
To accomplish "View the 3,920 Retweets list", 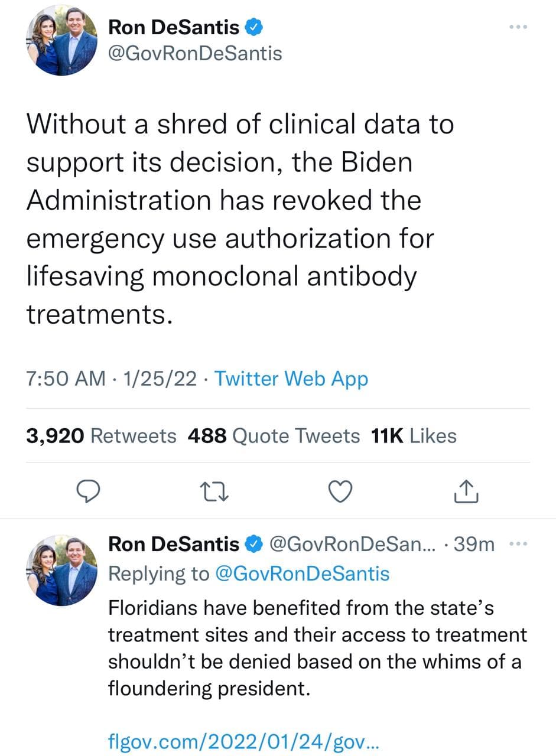I will point(101,436).
